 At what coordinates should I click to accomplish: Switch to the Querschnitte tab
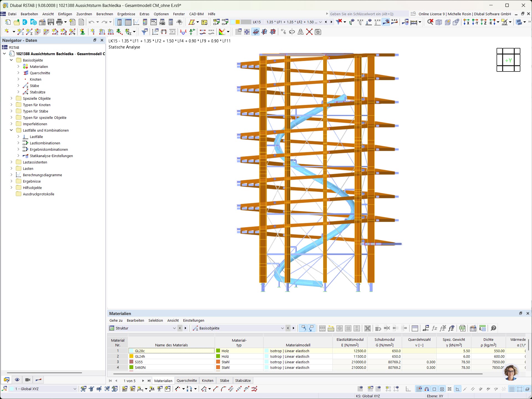point(187,380)
